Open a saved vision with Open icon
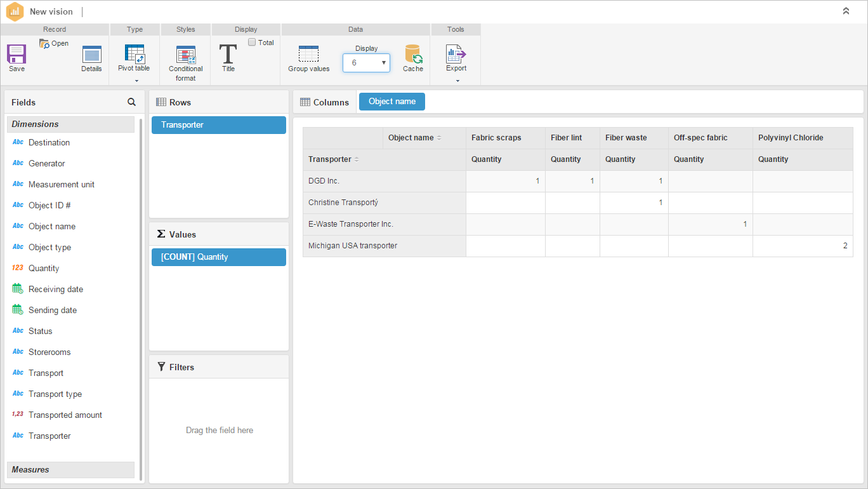Image resolution: width=868 pixels, height=489 pixels. 44,44
